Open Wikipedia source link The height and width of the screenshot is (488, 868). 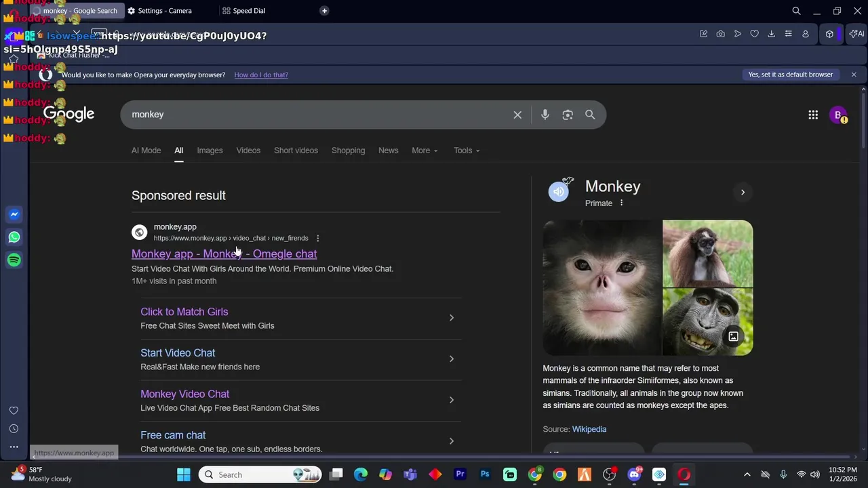pos(589,429)
